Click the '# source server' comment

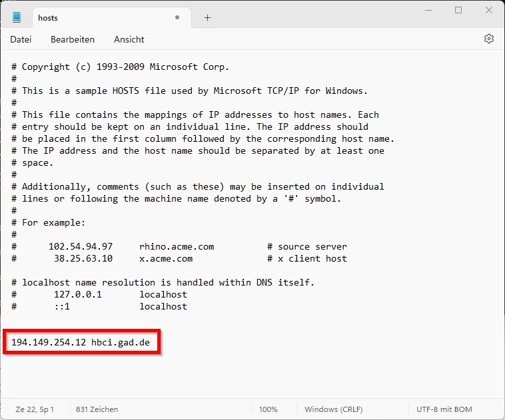307,246
